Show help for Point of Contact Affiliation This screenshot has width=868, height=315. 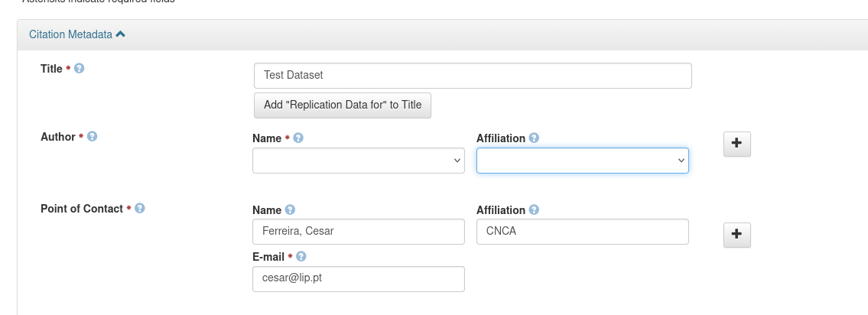(534, 209)
